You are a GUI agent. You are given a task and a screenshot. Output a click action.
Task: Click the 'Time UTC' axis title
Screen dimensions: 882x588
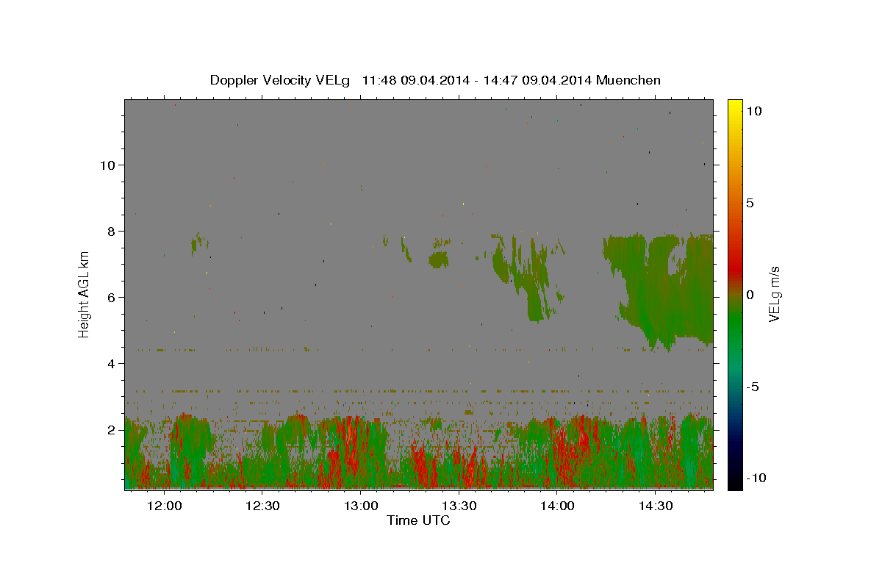(418, 520)
